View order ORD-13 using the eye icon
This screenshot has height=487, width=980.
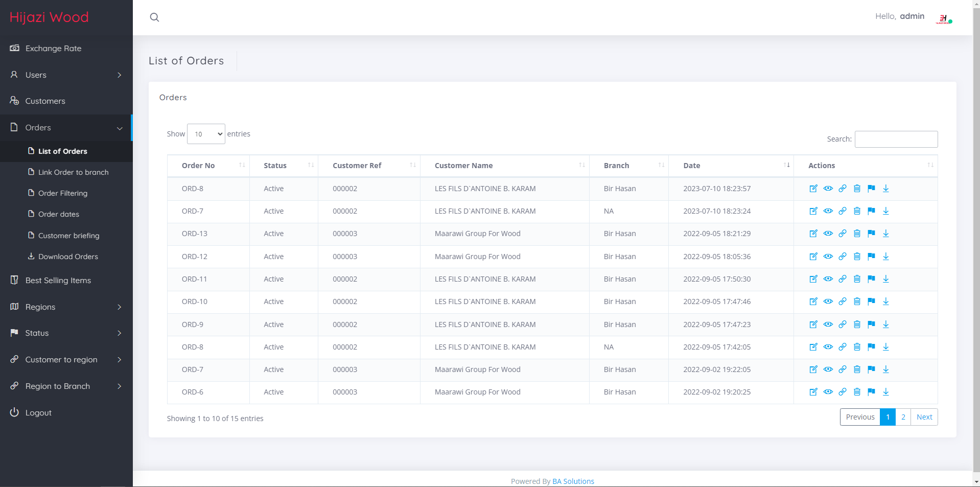point(828,234)
